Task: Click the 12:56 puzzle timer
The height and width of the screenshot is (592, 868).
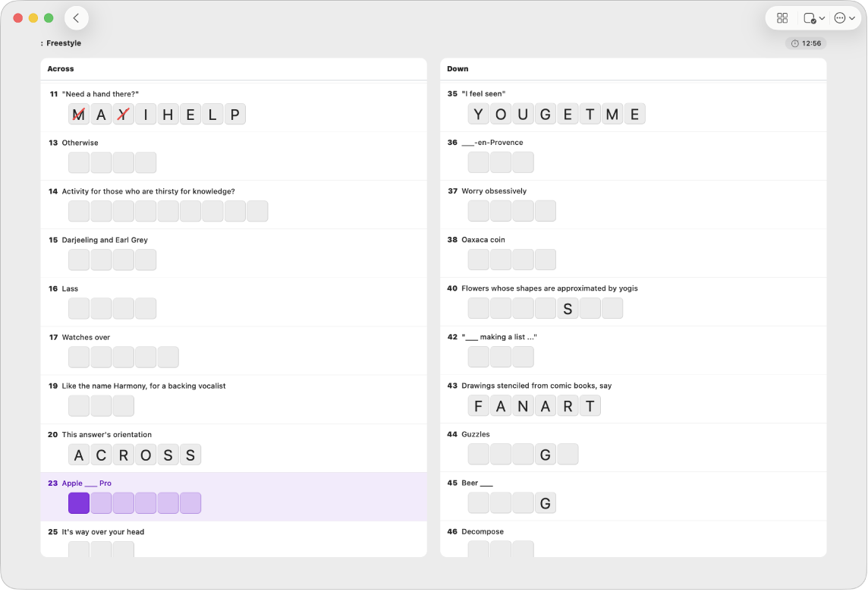Action: coord(811,43)
